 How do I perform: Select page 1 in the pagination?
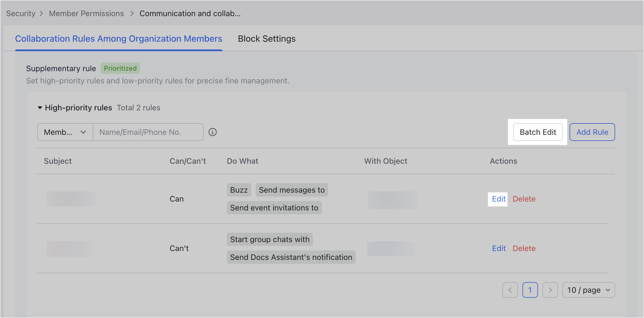[x=530, y=290]
